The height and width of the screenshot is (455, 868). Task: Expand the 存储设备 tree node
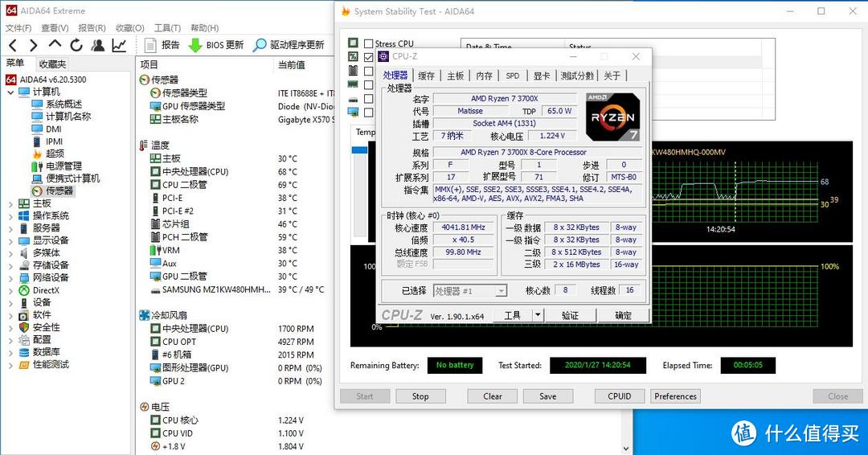tap(10, 265)
